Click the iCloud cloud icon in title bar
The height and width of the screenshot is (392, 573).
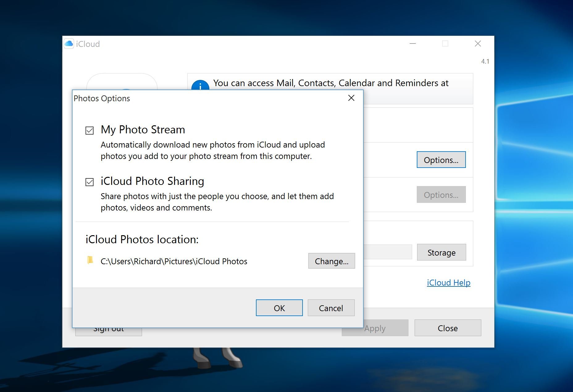click(x=69, y=44)
